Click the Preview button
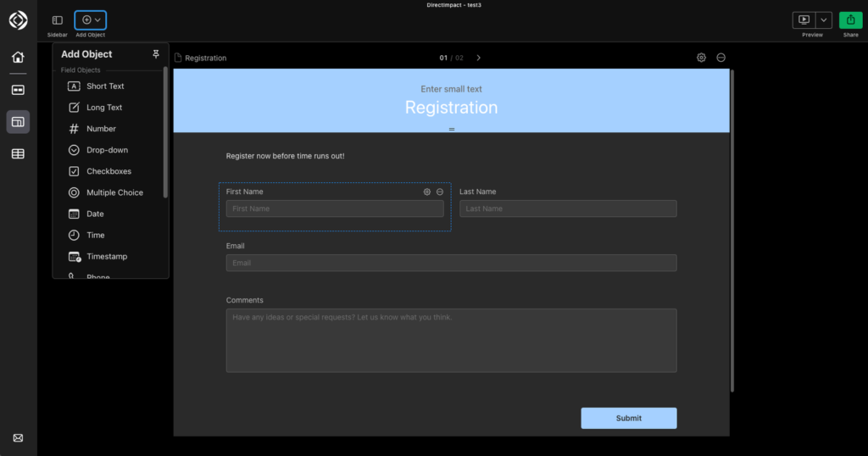The image size is (868, 456). click(804, 20)
